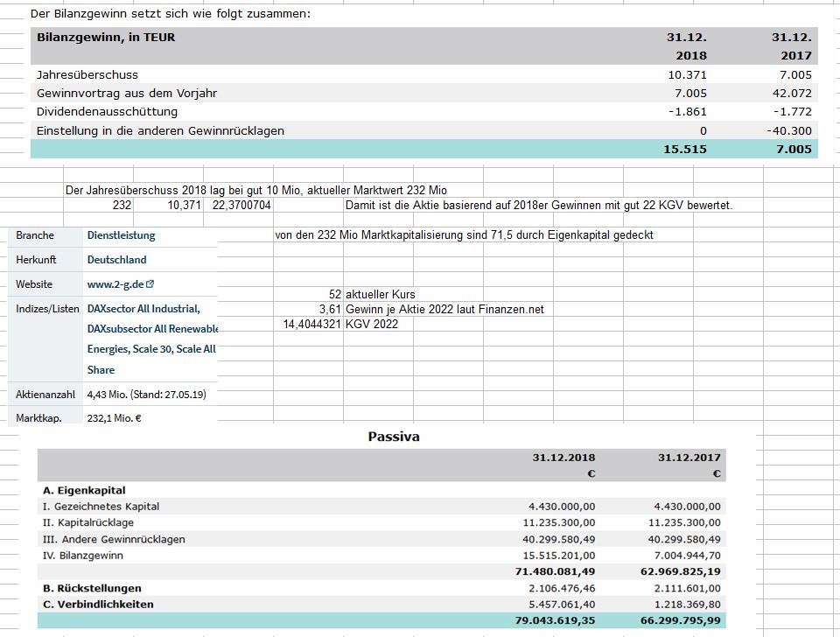Screen dimensions: 840x637
Task: Open the DAXsubsector All Renewable link
Action: coord(152,328)
